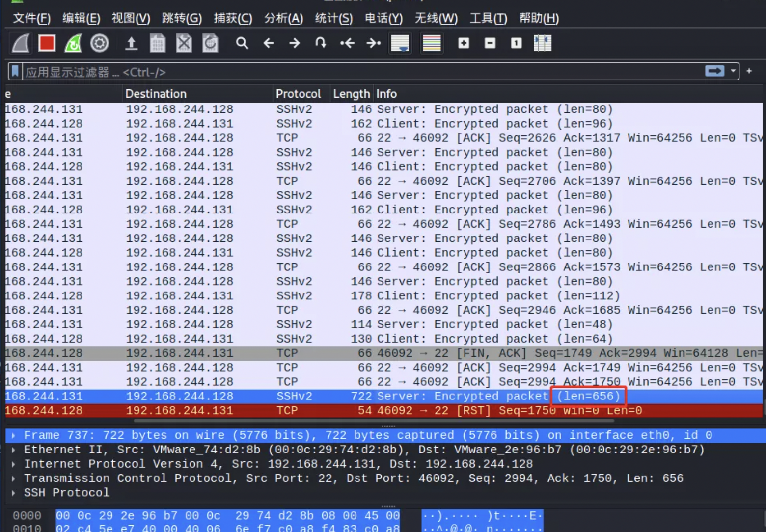This screenshot has height=532, width=766.
Task: Open the 帮助(H) menu
Action: (539, 18)
